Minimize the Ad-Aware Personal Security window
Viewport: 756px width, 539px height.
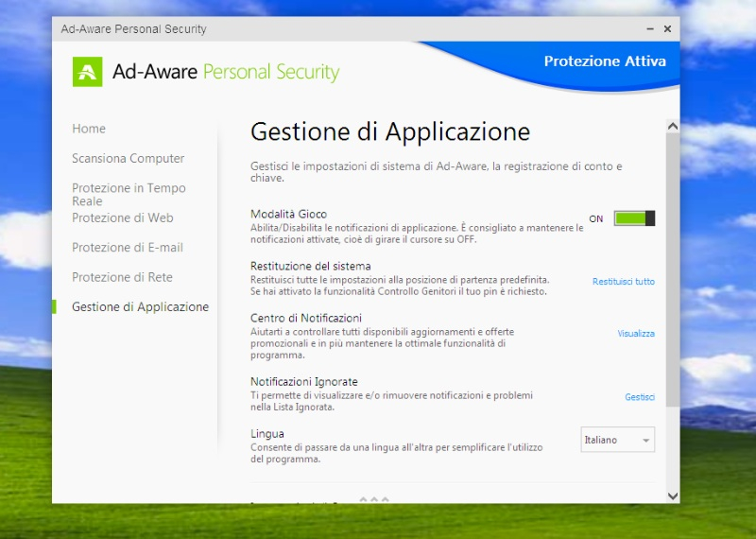649,29
